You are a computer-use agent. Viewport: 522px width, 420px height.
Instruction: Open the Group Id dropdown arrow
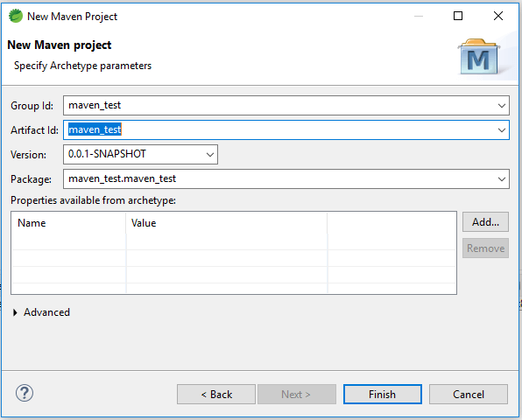pyautogui.click(x=501, y=106)
